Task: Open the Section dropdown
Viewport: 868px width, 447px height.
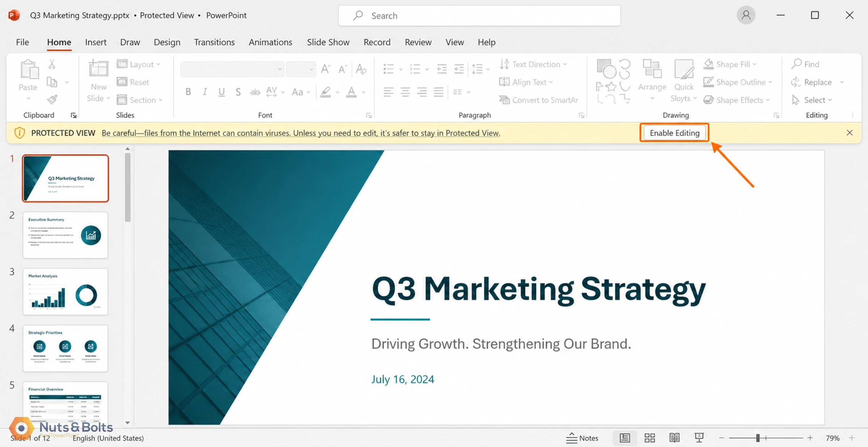Action: coord(140,100)
